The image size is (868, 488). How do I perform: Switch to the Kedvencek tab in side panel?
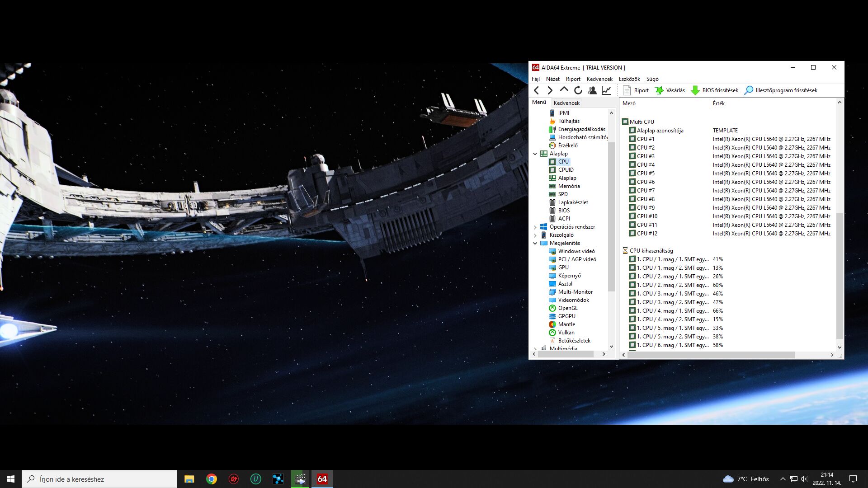(x=566, y=103)
